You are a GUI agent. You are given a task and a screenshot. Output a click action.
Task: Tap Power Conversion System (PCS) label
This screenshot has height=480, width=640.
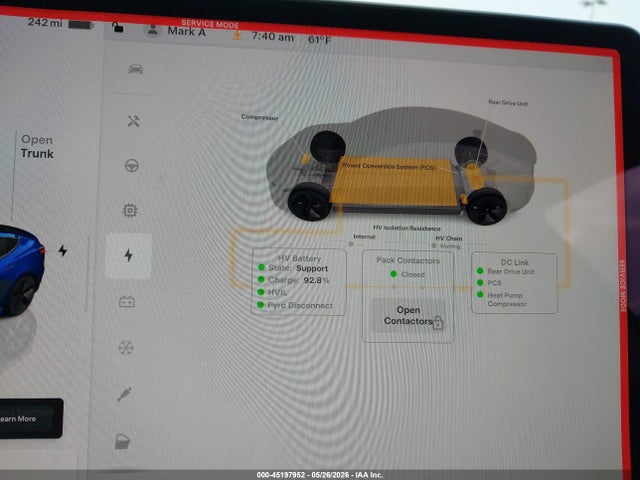point(389,166)
